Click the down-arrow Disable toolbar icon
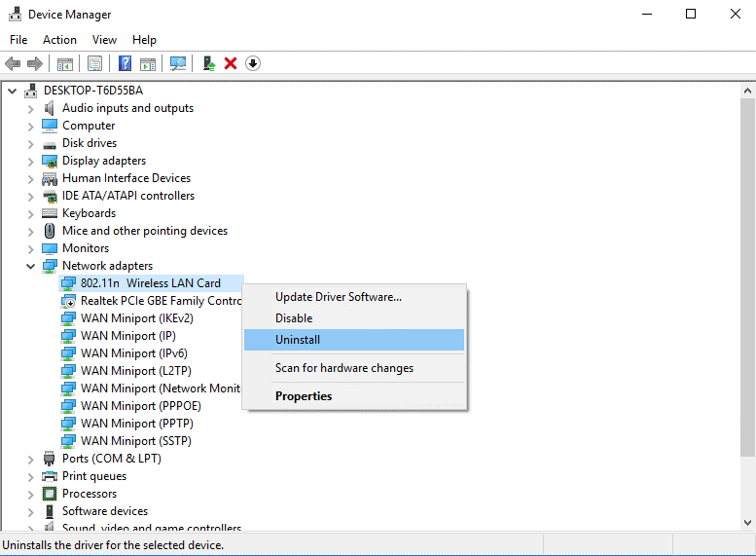The width and height of the screenshot is (756, 556). 253,63
